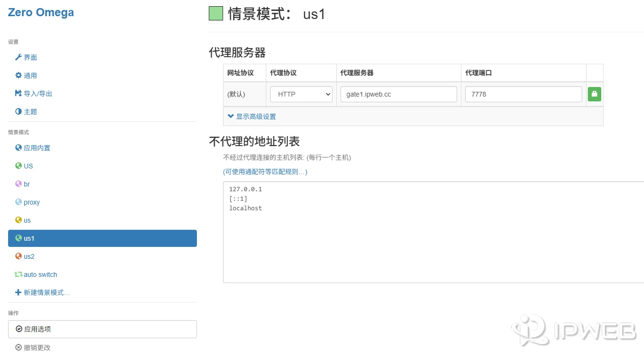The height and width of the screenshot is (353, 644).
Task: Click the 应用选项 button
Action: point(102,329)
